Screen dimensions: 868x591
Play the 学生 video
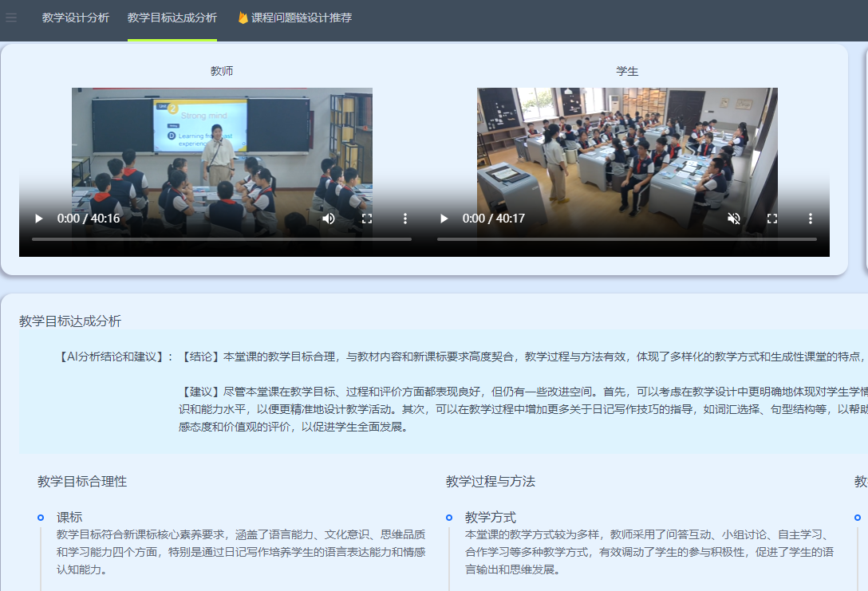(x=444, y=219)
